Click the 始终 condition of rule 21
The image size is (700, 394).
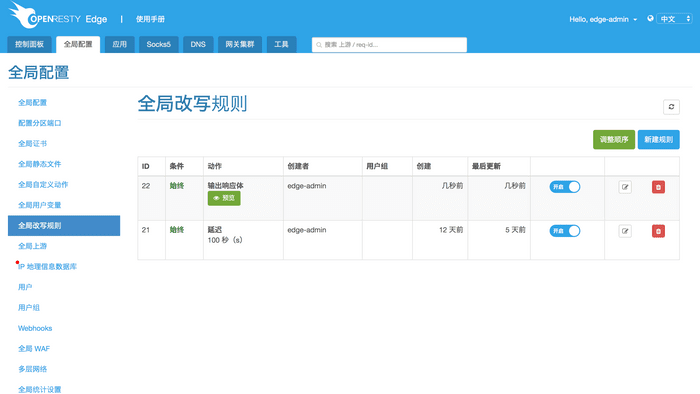coord(177,230)
